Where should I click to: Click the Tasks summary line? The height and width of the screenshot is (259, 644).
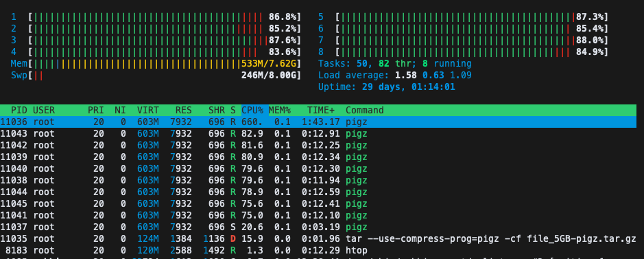tap(394, 64)
